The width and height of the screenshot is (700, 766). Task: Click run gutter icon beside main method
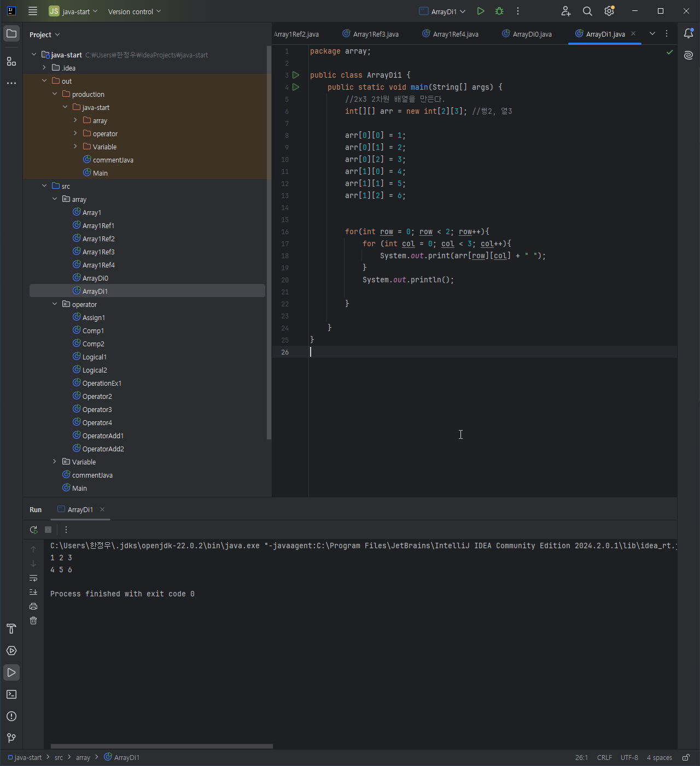[x=296, y=87]
